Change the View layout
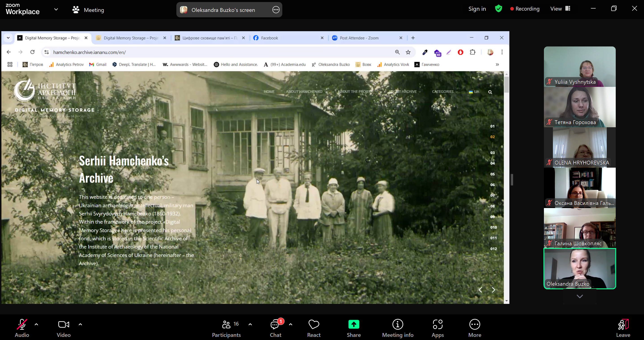Screen dimensions: 644x340 560,9
